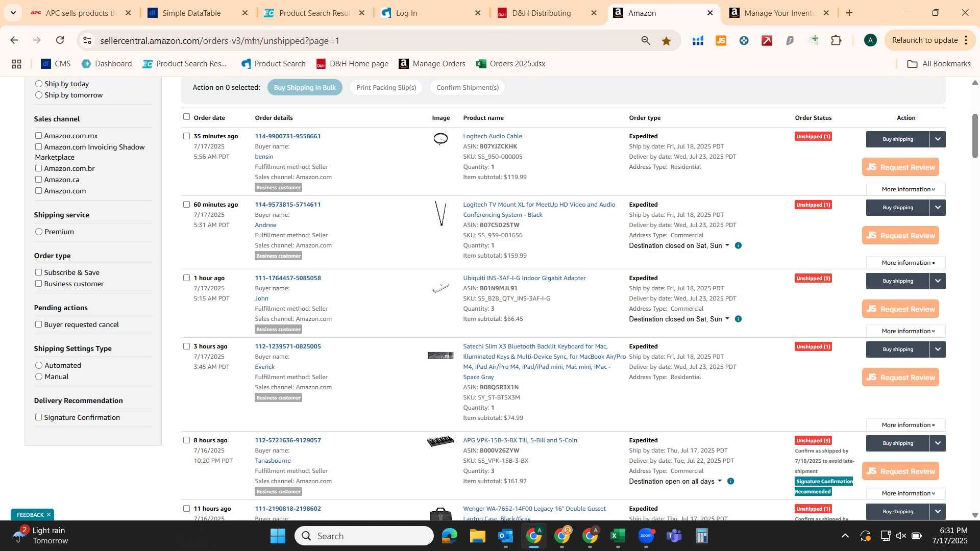This screenshot has height=551, width=980.
Task: Switch to Product Search Results tab
Action: tap(314, 13)
